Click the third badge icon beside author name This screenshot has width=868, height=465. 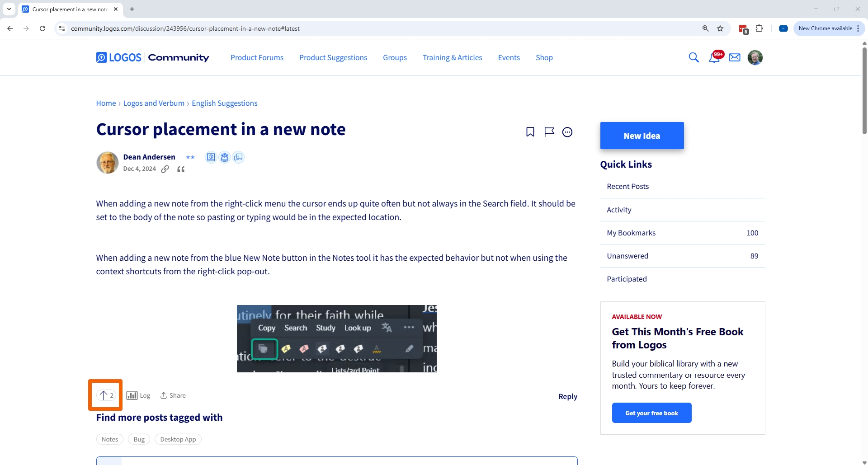(x=238, y=157)
